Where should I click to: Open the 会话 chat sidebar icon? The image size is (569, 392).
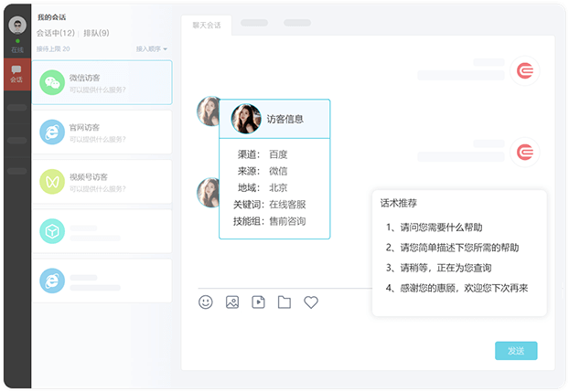[16, 74]
